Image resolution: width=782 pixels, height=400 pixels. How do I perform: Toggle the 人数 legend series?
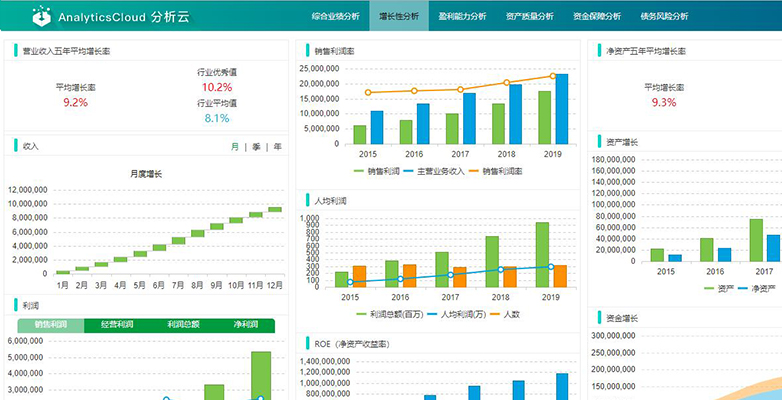(x=505, y=315)
